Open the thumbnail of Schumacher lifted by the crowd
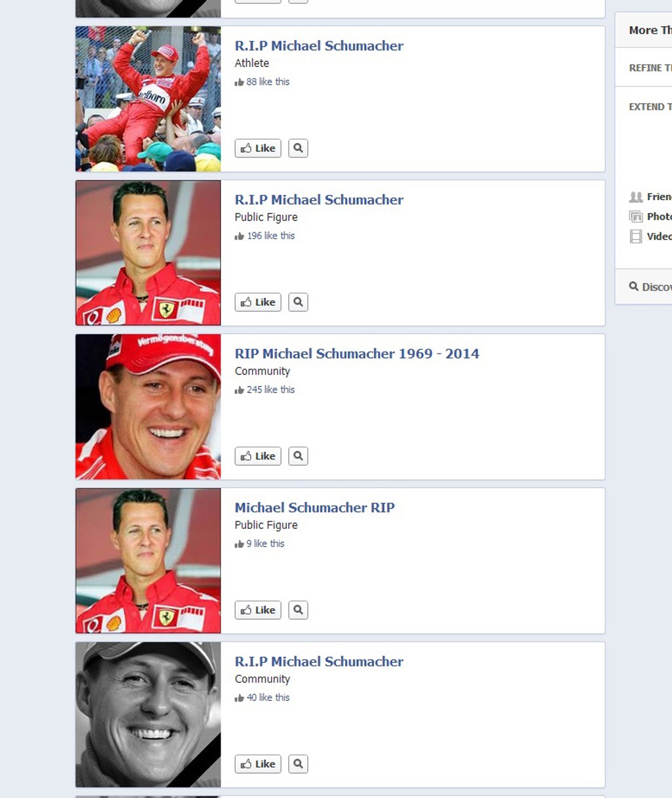This screenshot has height=798, width=672. click(x=148, y=99)
